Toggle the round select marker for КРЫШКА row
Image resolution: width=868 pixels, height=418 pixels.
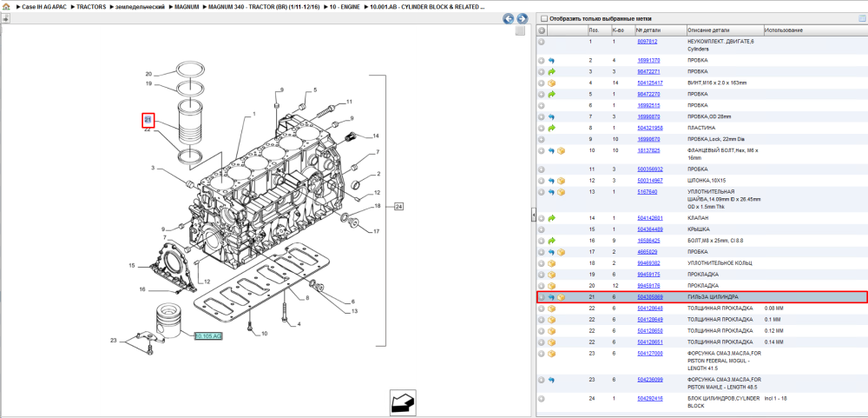click(542, 229)
